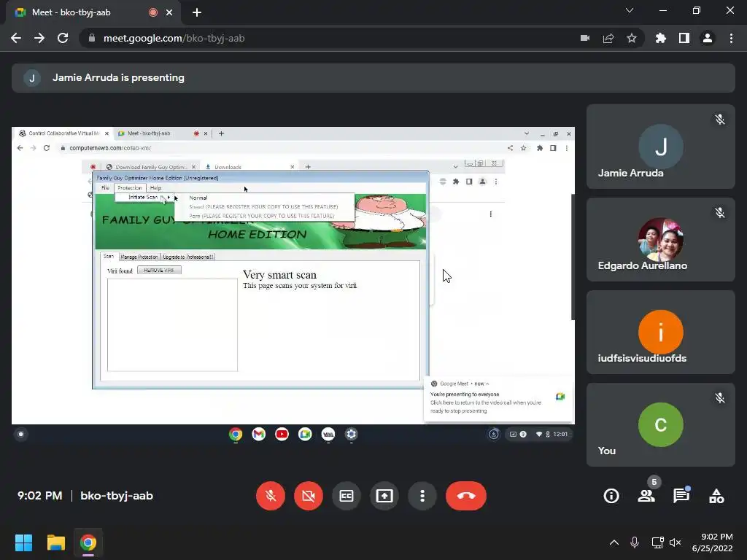Go forward in browser history
Screen dimensions: 747x560
pyautogui.click(x=39, y=38)
